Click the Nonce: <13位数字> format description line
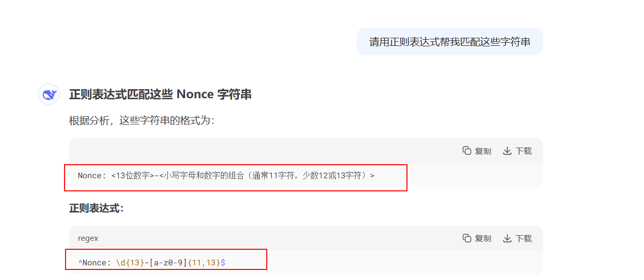The width and height of the screenshot is (644, 280). click(x=226, y=176)
